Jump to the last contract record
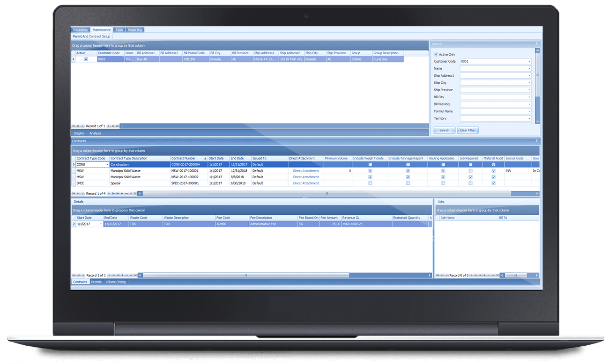 (118, 193)
